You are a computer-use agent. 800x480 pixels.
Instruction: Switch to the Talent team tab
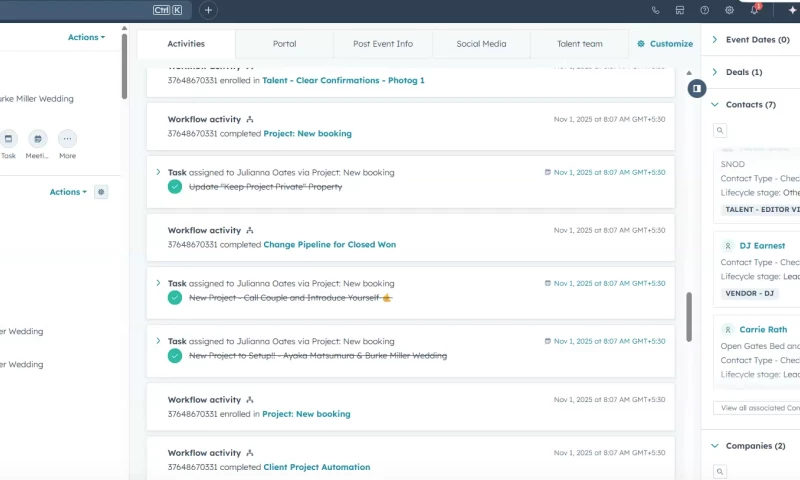pos(580,44)
